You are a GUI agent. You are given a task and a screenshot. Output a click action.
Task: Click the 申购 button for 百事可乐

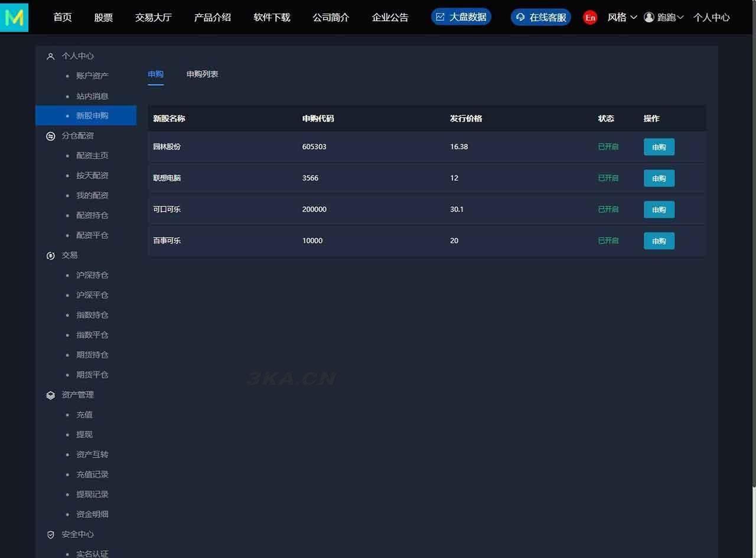pyautogui.click(x=659, y=241)
